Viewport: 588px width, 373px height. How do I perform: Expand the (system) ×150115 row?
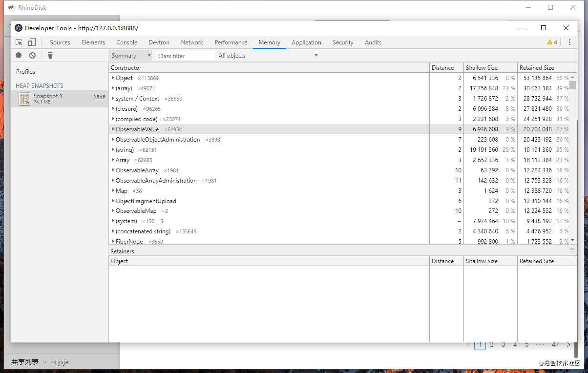pyautogui.click(x=113, y=221)
